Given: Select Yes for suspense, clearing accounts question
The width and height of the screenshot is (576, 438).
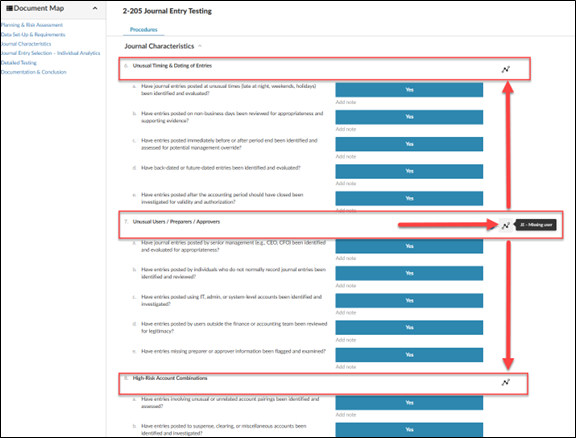Looking at the screenshot, I should tap(409, 430).
